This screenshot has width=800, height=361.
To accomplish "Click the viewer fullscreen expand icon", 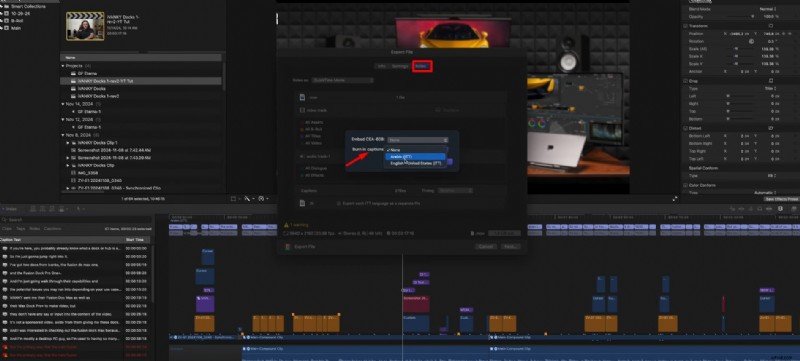I will point(676,199).
